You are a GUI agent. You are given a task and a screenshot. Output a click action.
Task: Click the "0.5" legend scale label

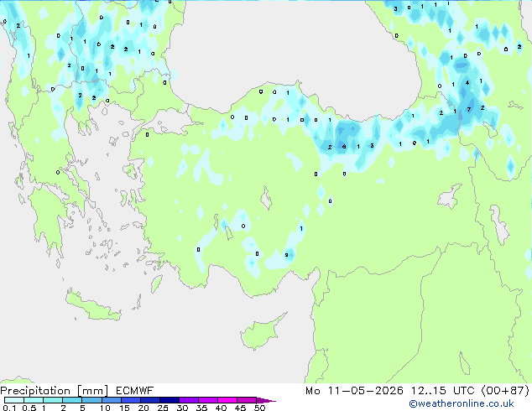[x=29, y=408]
